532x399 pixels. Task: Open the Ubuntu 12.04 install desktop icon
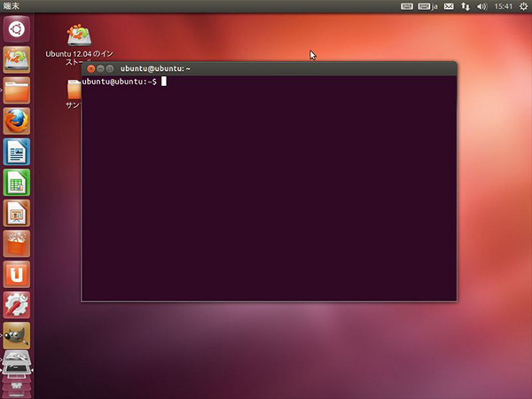[x=79, y=44]
